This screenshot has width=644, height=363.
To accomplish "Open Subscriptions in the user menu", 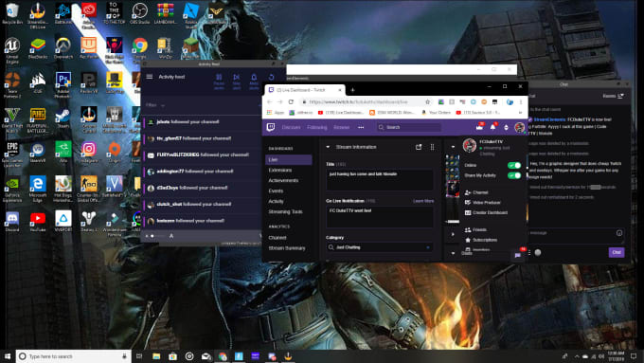I will (x=481, y=240).
